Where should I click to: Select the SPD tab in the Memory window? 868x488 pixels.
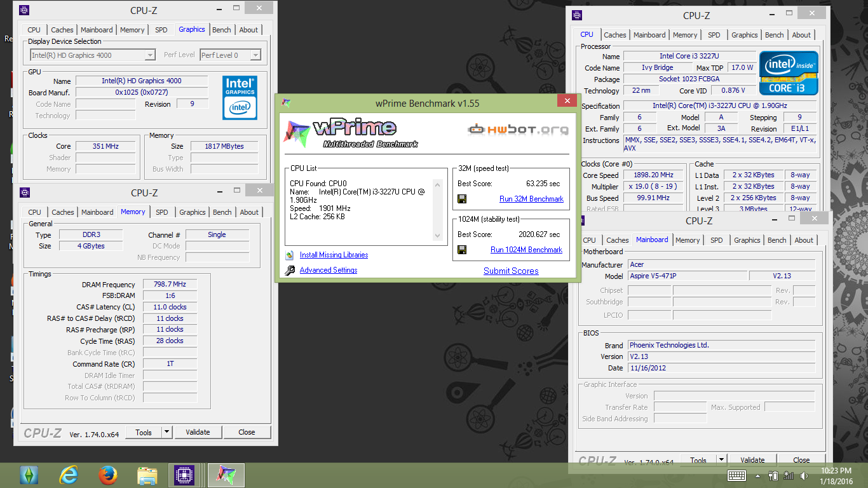click(x=162, y=212)
